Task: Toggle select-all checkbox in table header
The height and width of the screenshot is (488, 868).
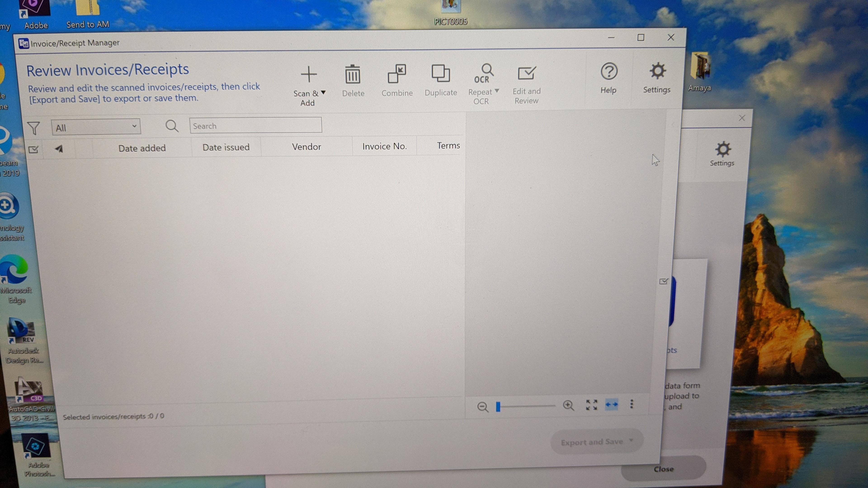Action: click(x=33, y=150)
